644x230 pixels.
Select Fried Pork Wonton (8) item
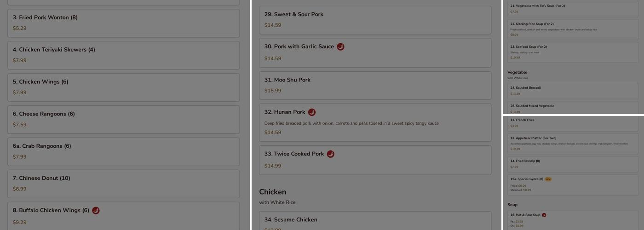tap(123, 23)
